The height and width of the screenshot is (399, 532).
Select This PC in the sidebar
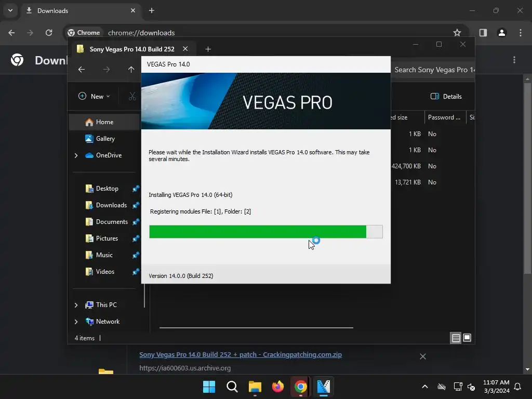pyautogui.click(x=101, y=304)
